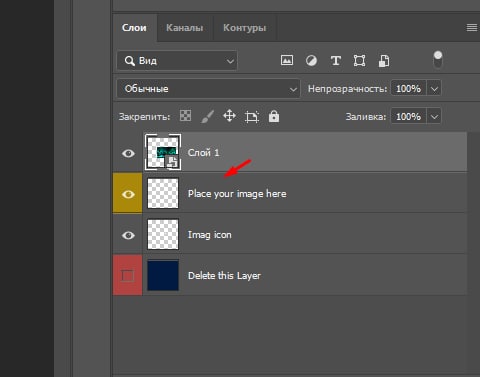Viewport: 480px width, 377px height.
Task: Switch to the Слои tab
Action: click(134, 28)
